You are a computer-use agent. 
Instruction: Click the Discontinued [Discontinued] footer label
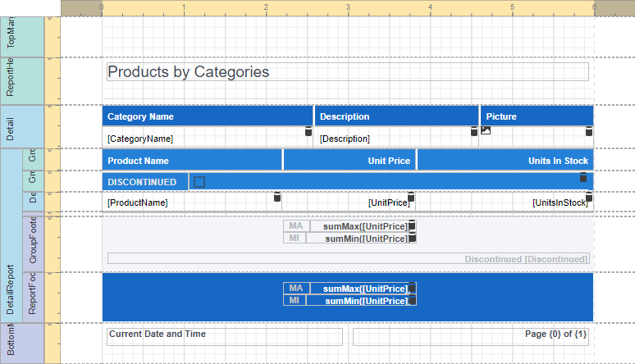[347, 259]
